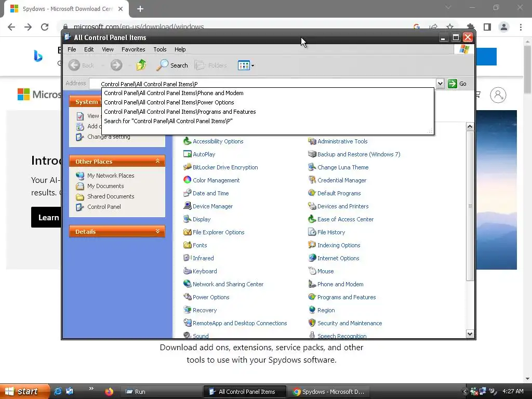
Task: Open the Credential Manager icon
Action: pos(312,180)
